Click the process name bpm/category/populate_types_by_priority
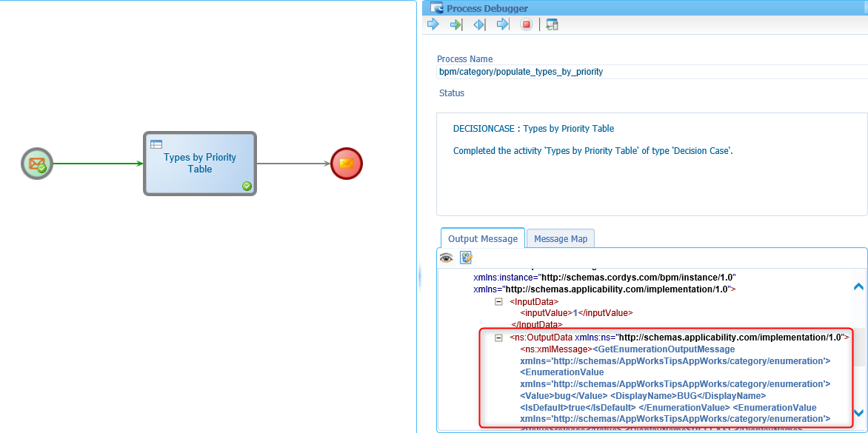Image resolution: width=868 pixels, height=433 pixels. [x=521, y=72]
